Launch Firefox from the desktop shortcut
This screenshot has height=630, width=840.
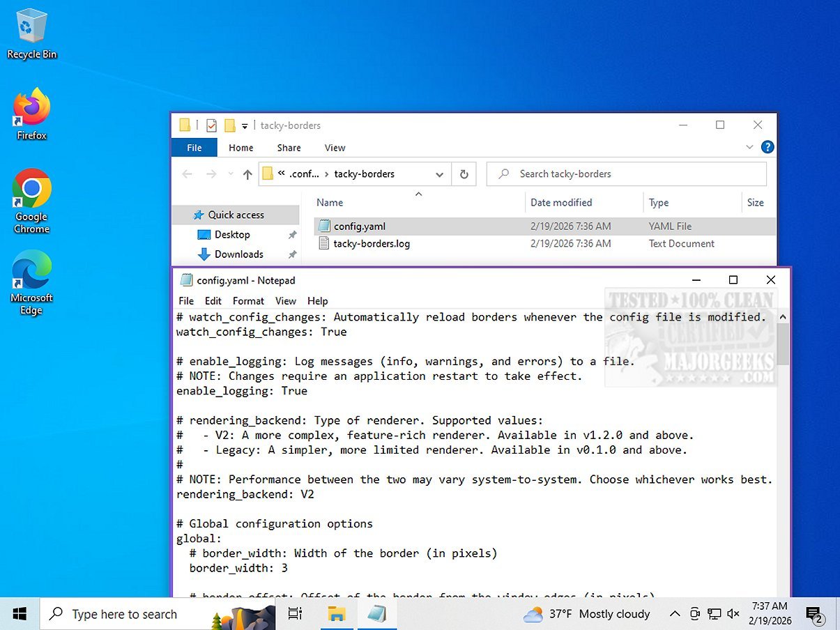(x=31, y=113)
